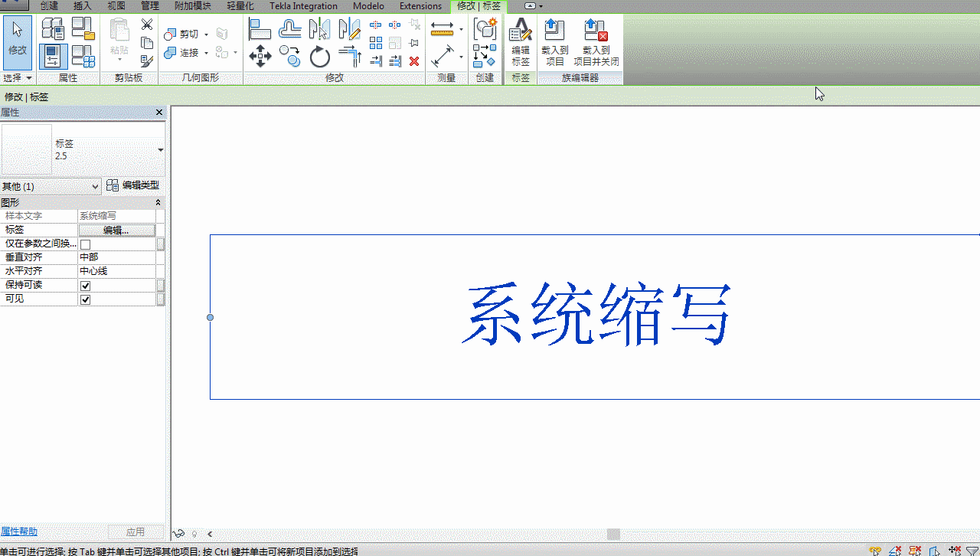Open the Tekla Integration tab
The image size is (980, 556).
pos(303,5)
